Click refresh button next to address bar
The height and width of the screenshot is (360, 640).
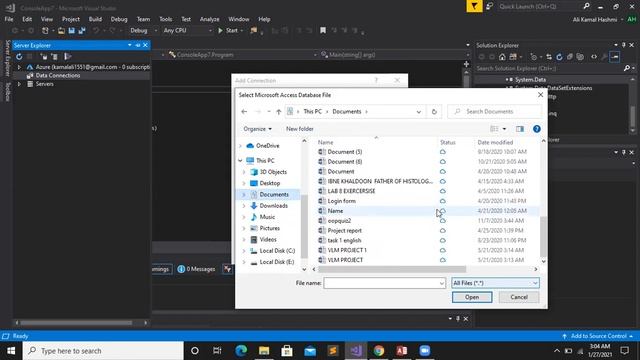click(x=434, y=111)
